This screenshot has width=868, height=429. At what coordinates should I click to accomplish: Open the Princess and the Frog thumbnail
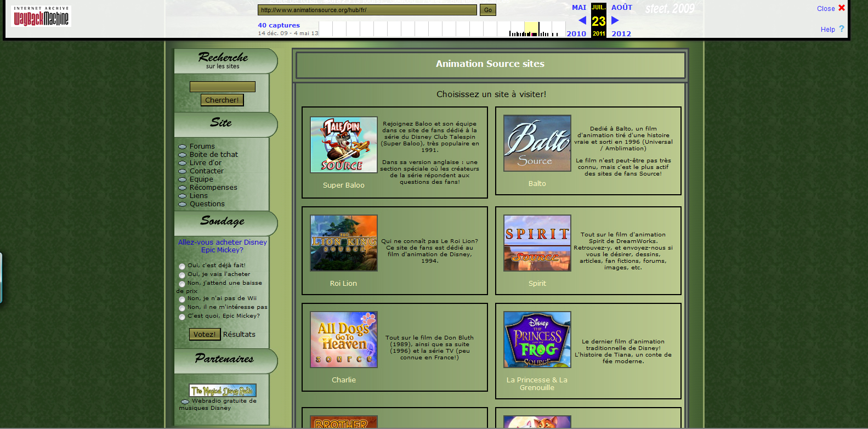pos(537,340)
